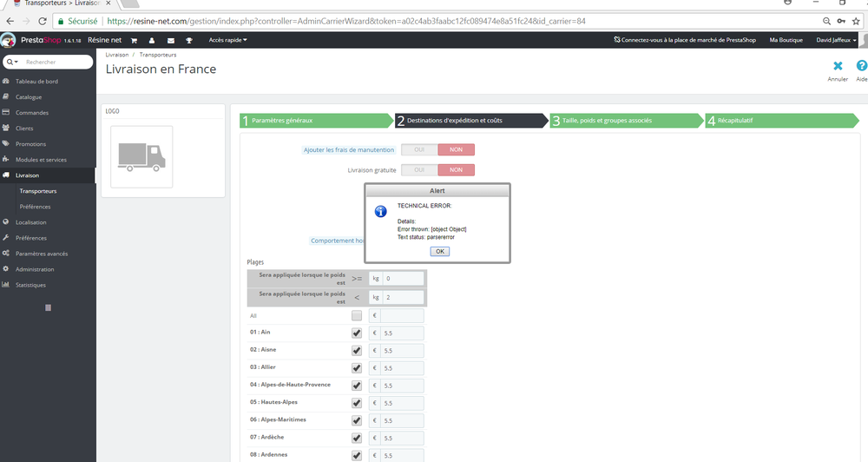Uncheck the 07 : Ardèche checkbox
This screenshot has width=868, height=462.
click(357, 439)
